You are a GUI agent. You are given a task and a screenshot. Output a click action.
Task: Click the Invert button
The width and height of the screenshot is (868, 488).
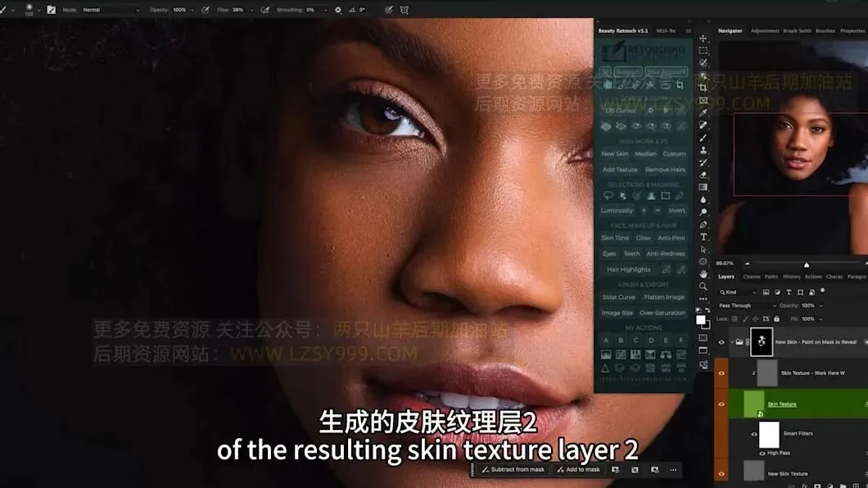coord(676,210)
